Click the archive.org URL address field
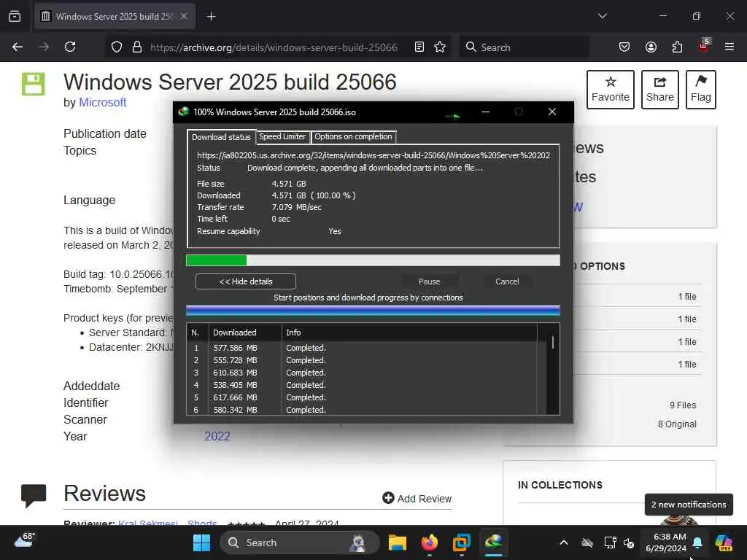The width and height of the screenshot is (747, 560). 274,47
